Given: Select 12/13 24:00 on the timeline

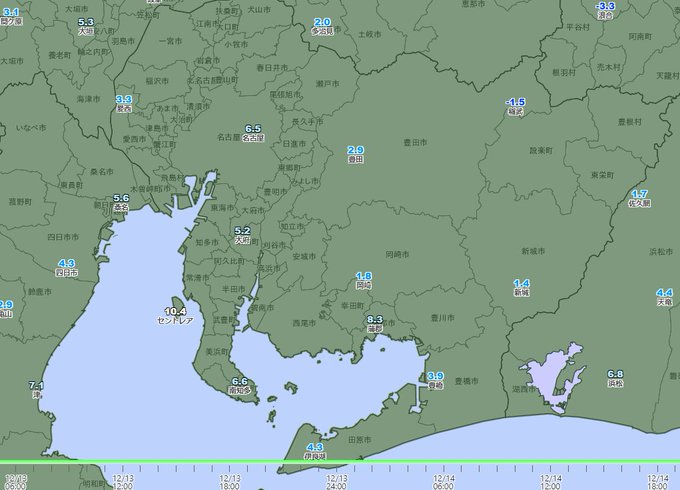Looking at the screenshot, I should 337,481.
